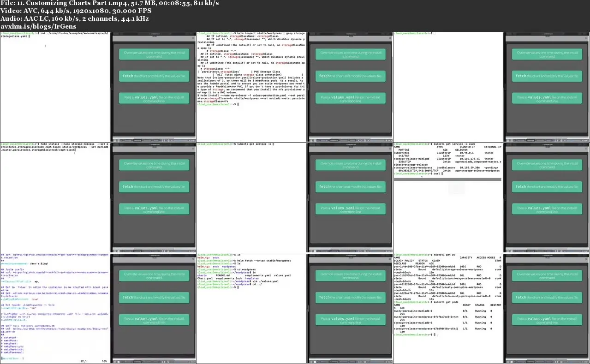Click the 'vim ./values.yaml' command line
This screenshot has height=364, width=590.
pyautogui.click(x=266, y=282)
